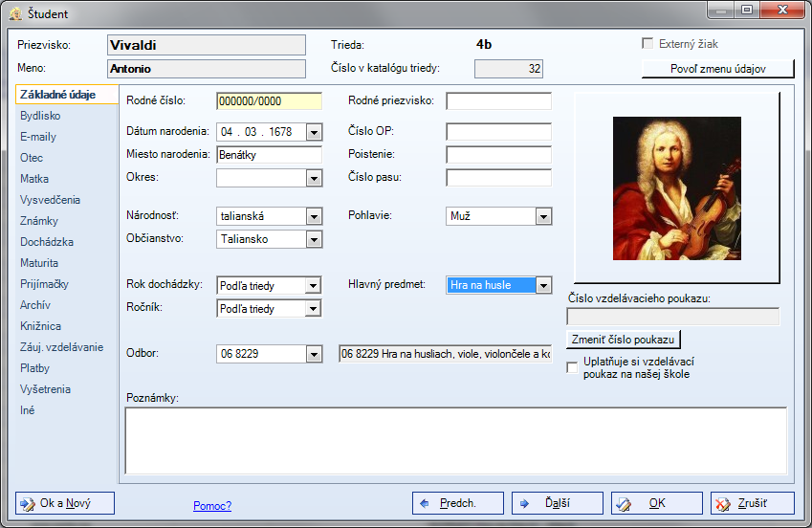Expand the Okres dropdown
Image resolution: width=812 pixels, height=528 pixels.
click(314, 178)
